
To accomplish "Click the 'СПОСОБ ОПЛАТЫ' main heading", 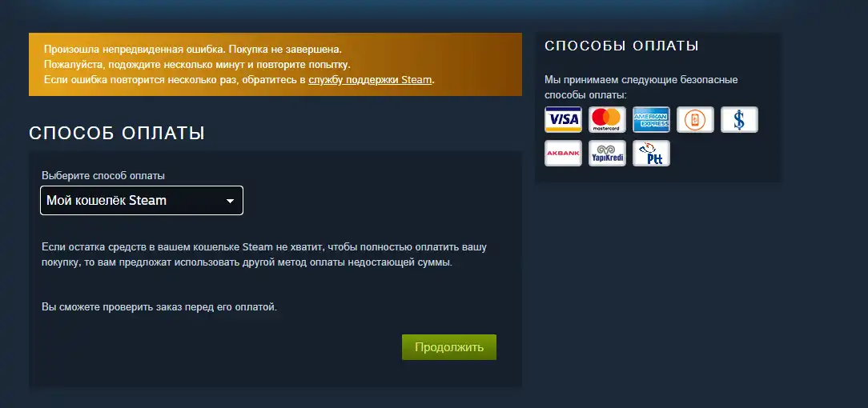I will click(117, 134).
